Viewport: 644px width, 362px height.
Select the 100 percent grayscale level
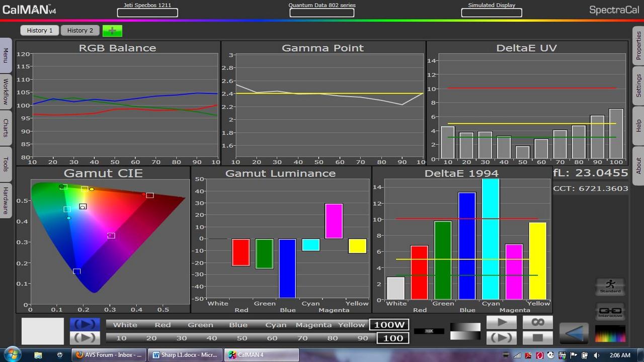393,338
